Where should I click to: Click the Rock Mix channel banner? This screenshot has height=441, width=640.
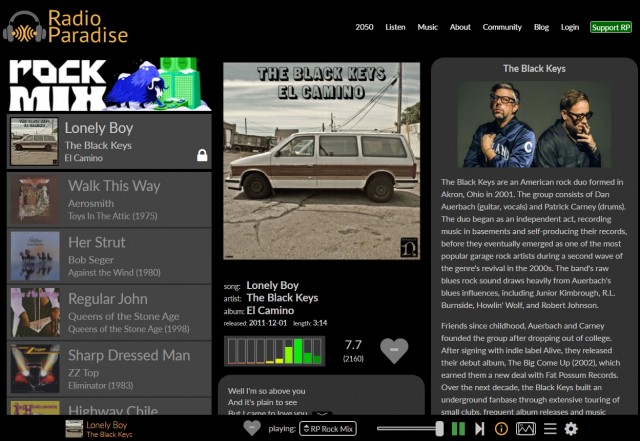point(109,85)
